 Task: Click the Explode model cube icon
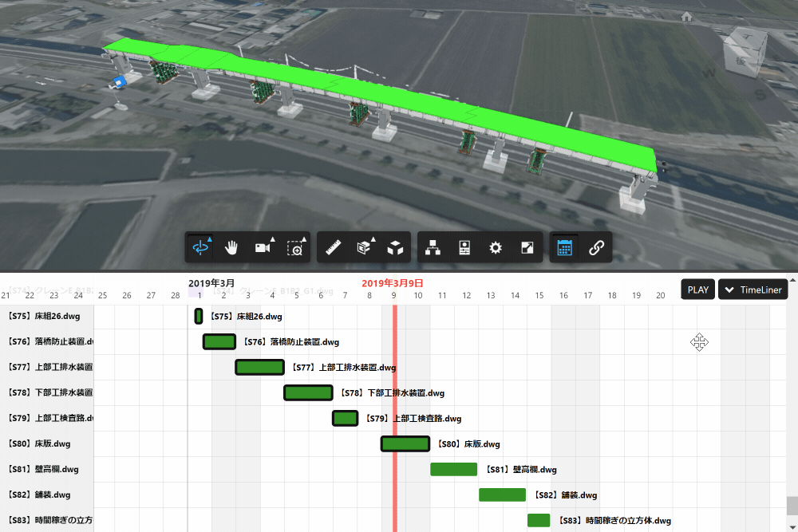(x=395, y=248)
